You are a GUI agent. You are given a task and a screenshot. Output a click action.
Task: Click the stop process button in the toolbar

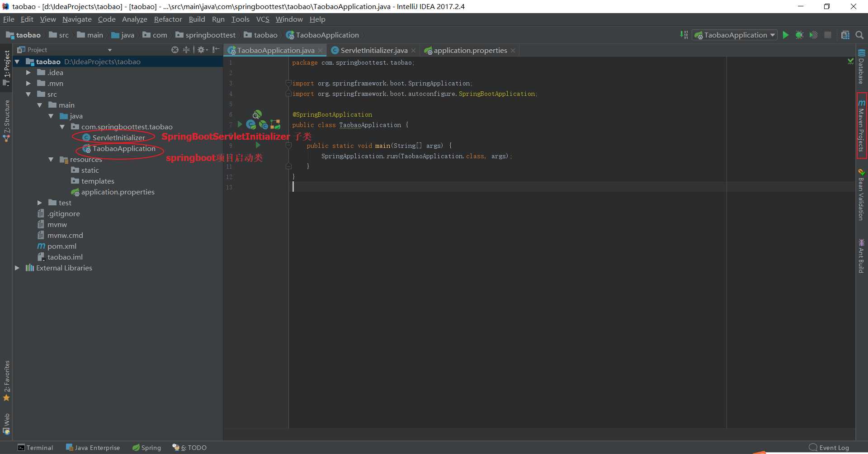[828, 35]
